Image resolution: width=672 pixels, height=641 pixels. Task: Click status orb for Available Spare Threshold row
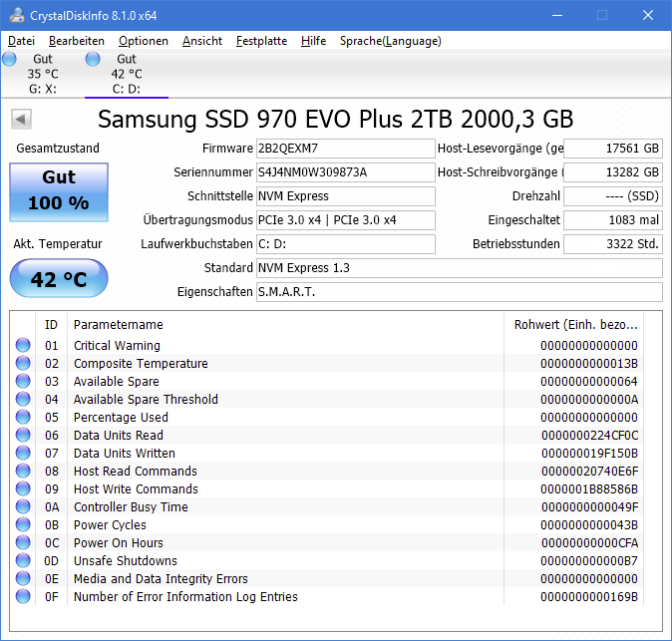pyautogui.click(x=23, y=399)
